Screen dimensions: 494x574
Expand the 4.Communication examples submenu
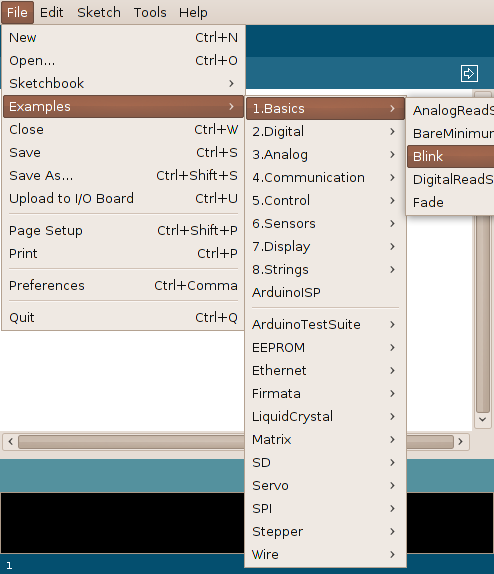click(325, 178)
